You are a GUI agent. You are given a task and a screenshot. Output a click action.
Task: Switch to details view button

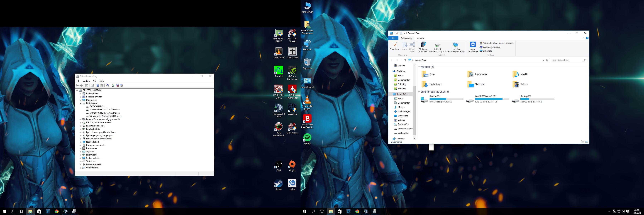pyautogui.click(x=582, y=142)
